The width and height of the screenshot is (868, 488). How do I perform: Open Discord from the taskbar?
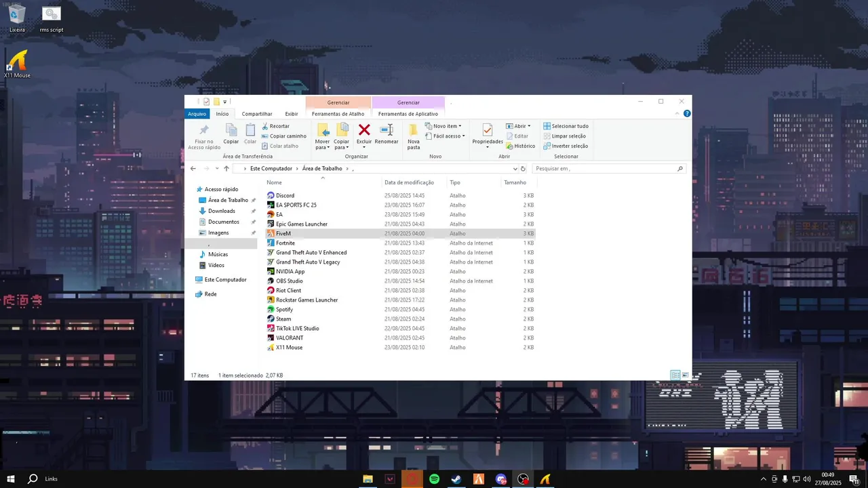pos(501,479)
